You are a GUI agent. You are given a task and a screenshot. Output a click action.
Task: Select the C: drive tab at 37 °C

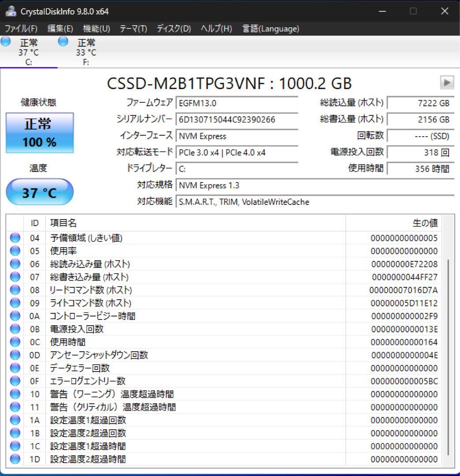point(29,52)
